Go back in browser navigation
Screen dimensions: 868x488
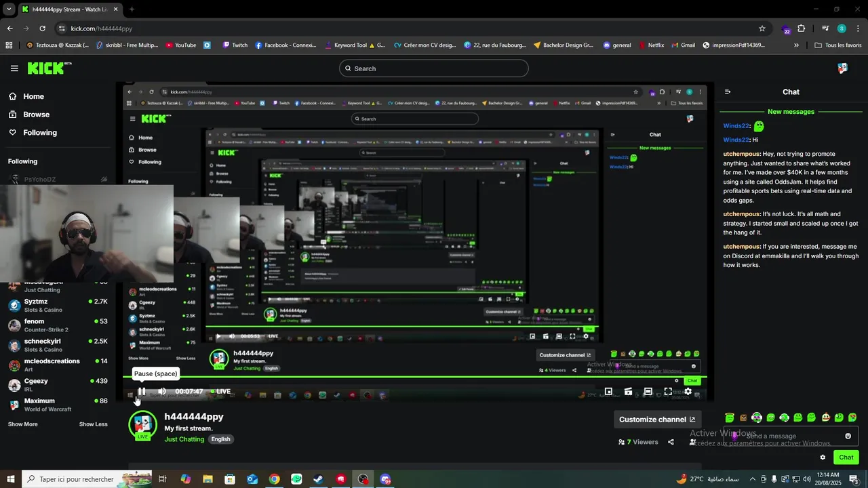[x=9, y=28]
